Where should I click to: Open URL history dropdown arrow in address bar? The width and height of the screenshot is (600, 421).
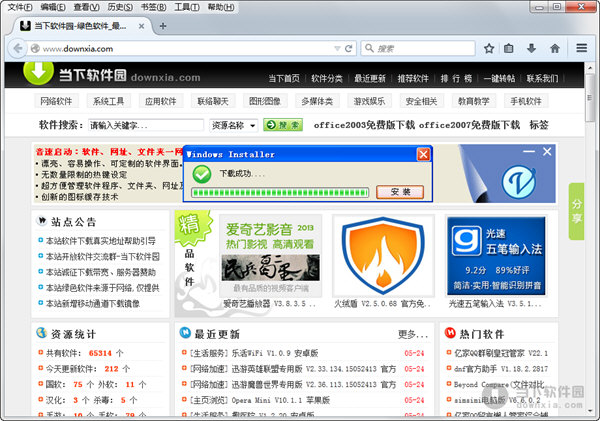(337, 49)
